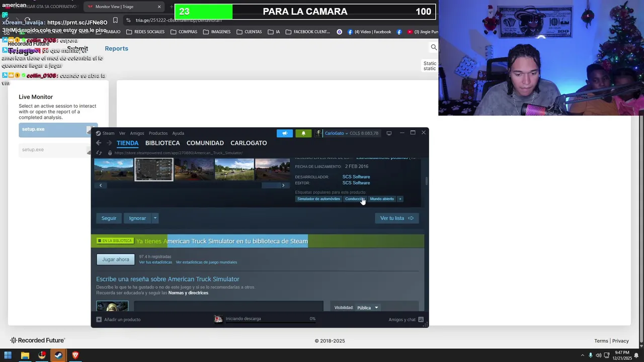
Task: Click the EN LA BIBLIOTECA badge
Action: click(115, 241)
